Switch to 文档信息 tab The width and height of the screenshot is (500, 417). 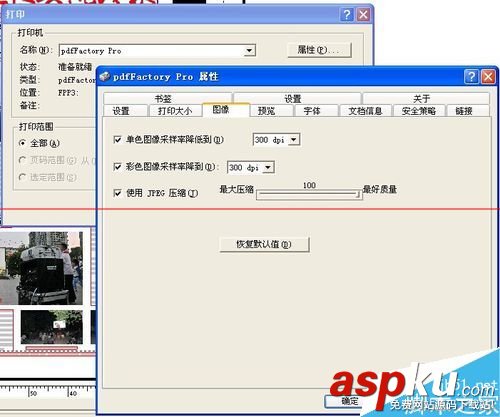(x=366, y=110)
